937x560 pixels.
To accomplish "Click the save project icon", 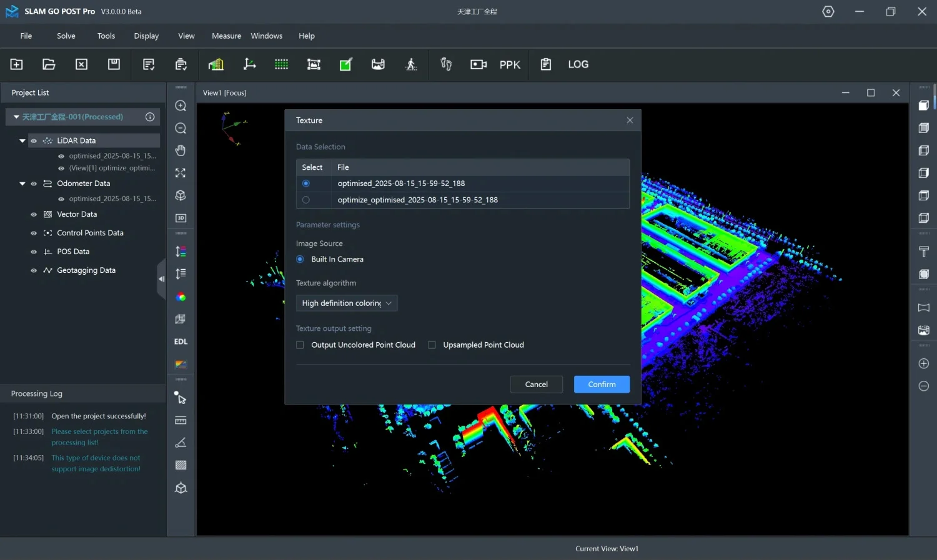I will 114,64.
